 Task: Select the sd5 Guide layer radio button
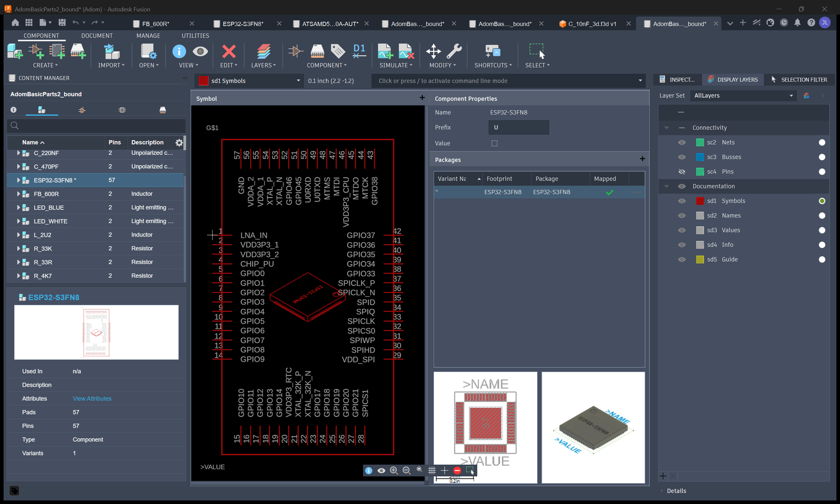tap(822, 259)
